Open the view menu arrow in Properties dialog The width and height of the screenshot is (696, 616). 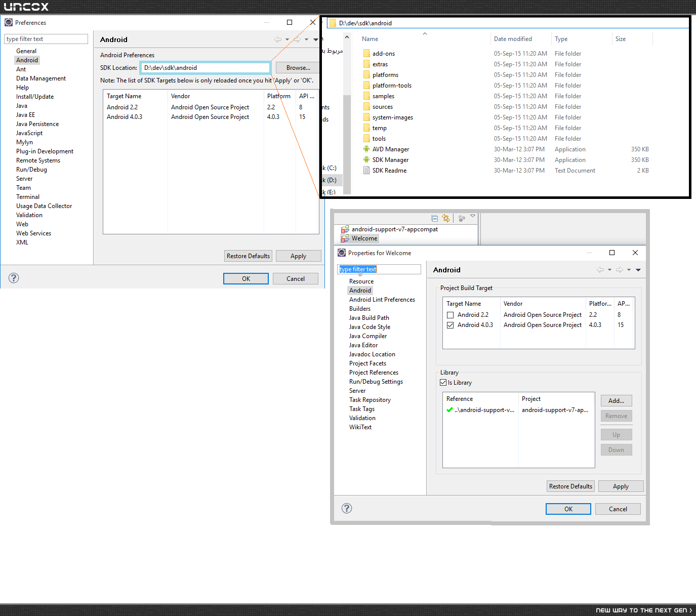(x=638, y=270)
